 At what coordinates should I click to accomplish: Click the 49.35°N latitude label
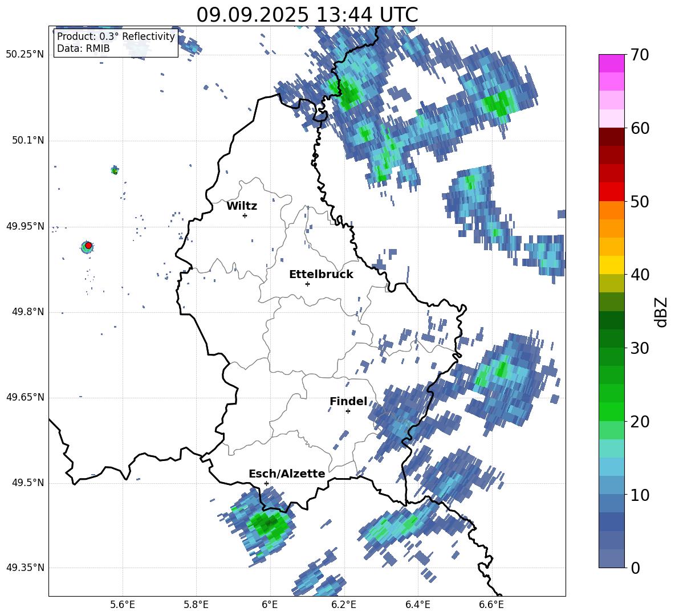coord(25,568)
